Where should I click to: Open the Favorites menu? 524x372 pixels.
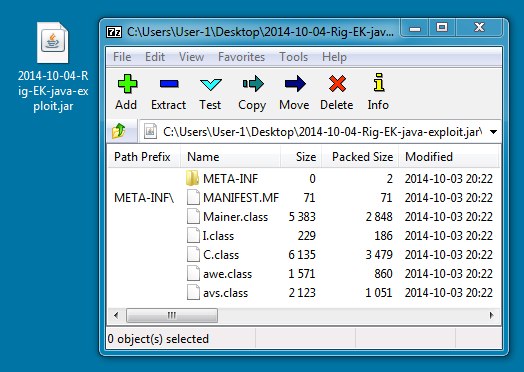click(241, 57)
